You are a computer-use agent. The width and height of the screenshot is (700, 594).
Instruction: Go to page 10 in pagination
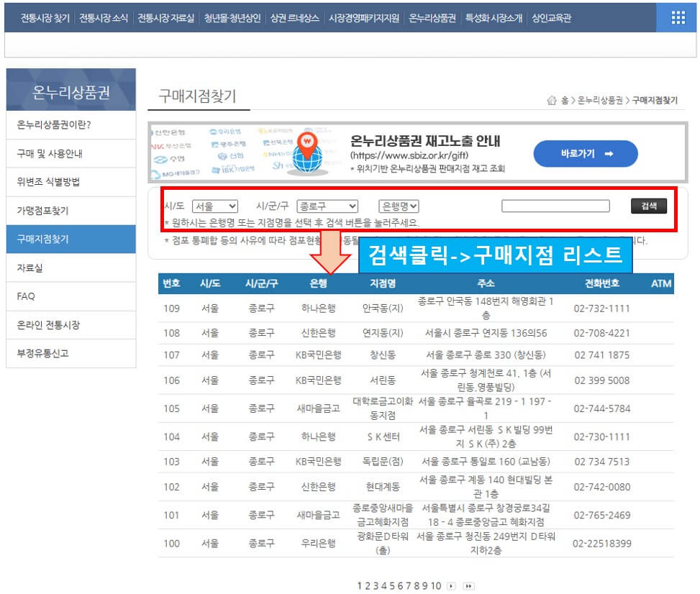pyautogui.click(x=436, y=586)
